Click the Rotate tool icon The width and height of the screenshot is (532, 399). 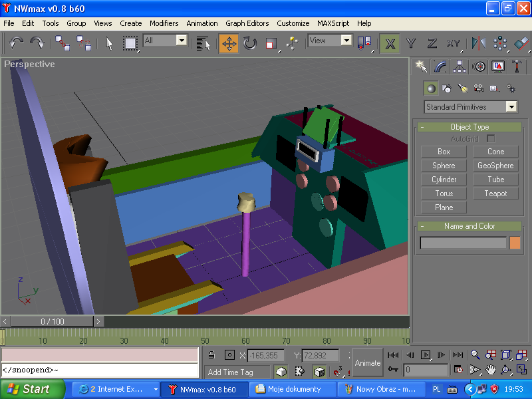250,43
